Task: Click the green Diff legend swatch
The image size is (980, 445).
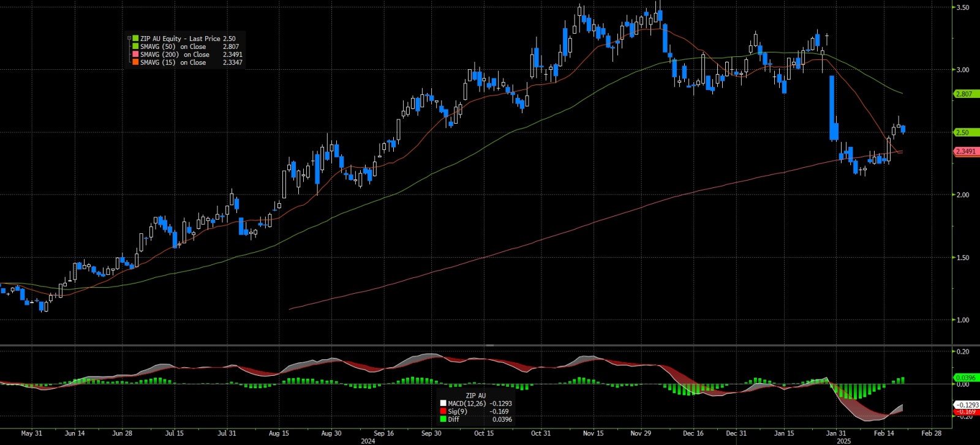Action: (443, 419)
